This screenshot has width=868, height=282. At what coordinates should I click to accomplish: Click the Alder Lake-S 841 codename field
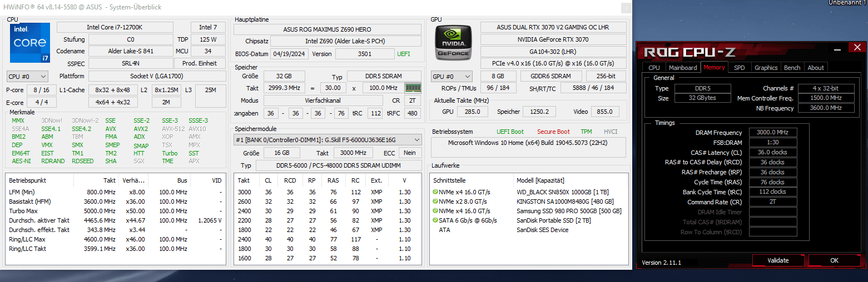coord(130,51)
